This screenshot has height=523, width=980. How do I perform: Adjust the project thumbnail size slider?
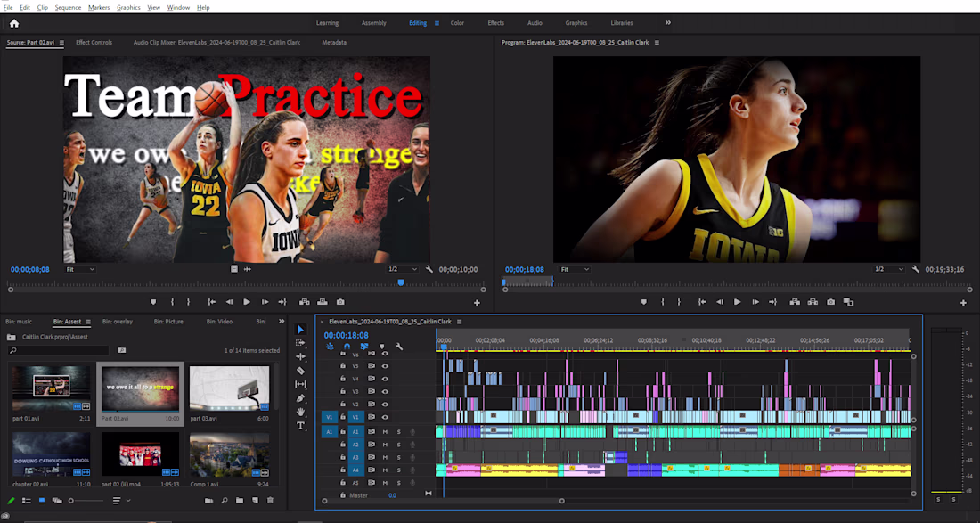click(86, 501)
